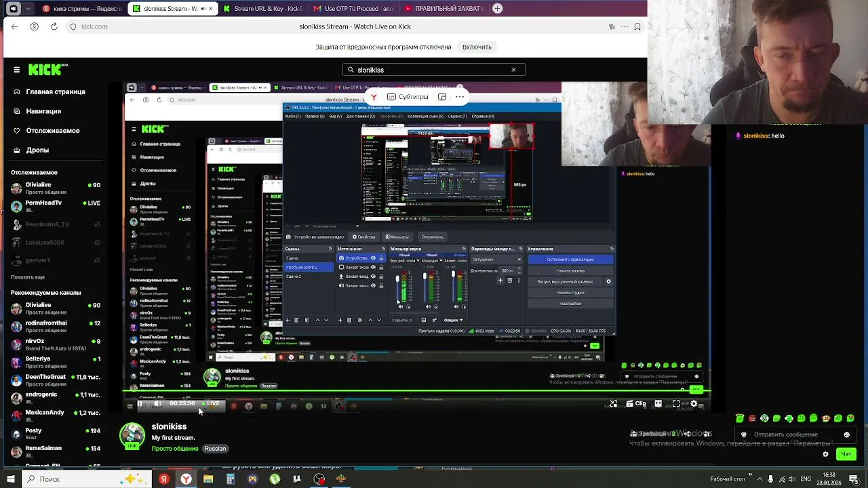
Task: Click Включить to enable malware protection
Action: (477, 47)
